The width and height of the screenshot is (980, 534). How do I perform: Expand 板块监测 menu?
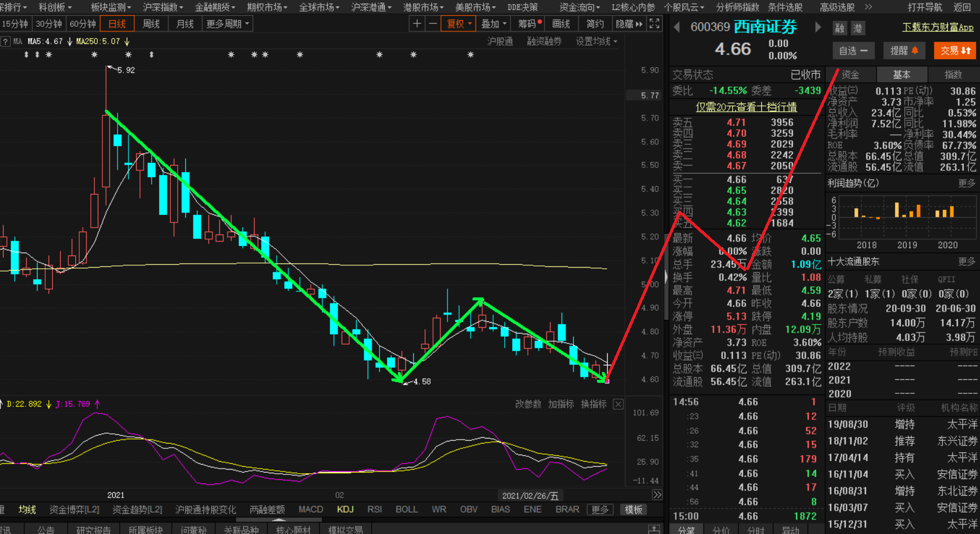click(111, 7)
